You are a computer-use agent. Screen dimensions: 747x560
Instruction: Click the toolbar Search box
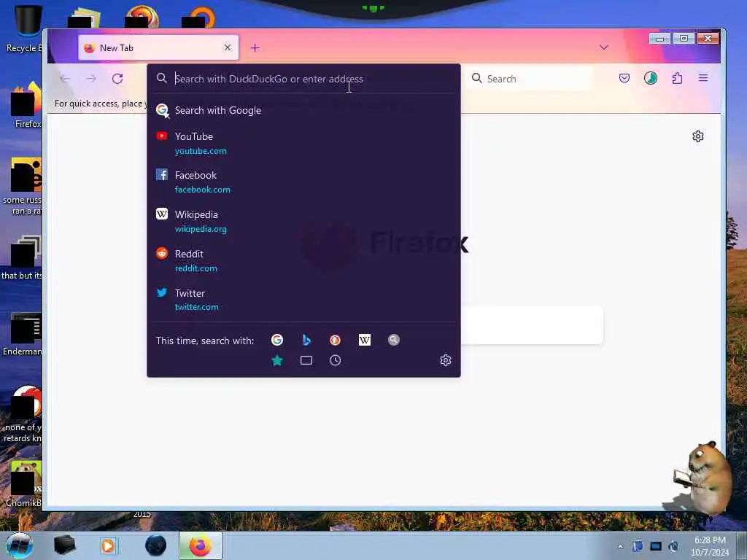[x=530, y=79]
